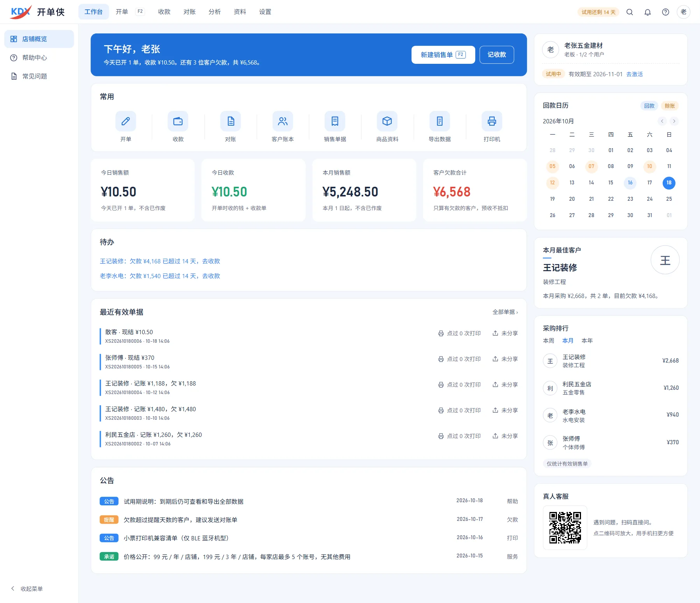Collapse the sidebar with 收起菜单
Image resolution: width=700 pixels, height=603 pixels.
pos(27,589)
